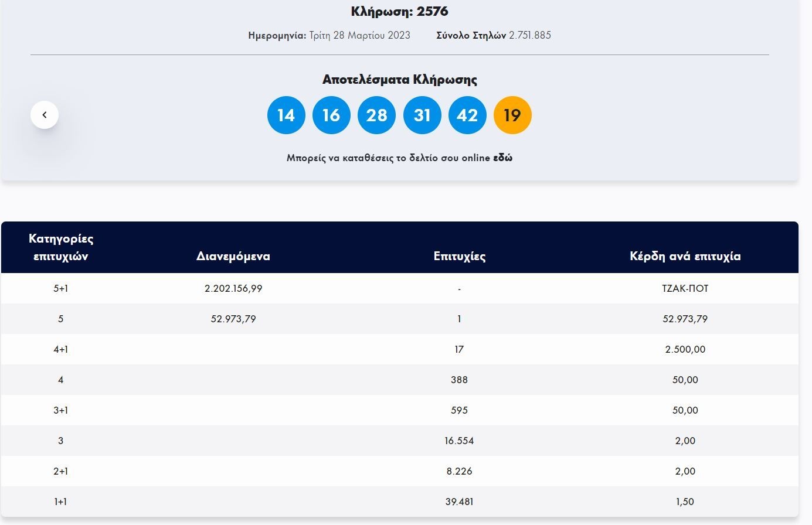Select the 2.202.156,99 distributed amount cell
The width and height of the screenshot is (812, 525).
point(233,288)
